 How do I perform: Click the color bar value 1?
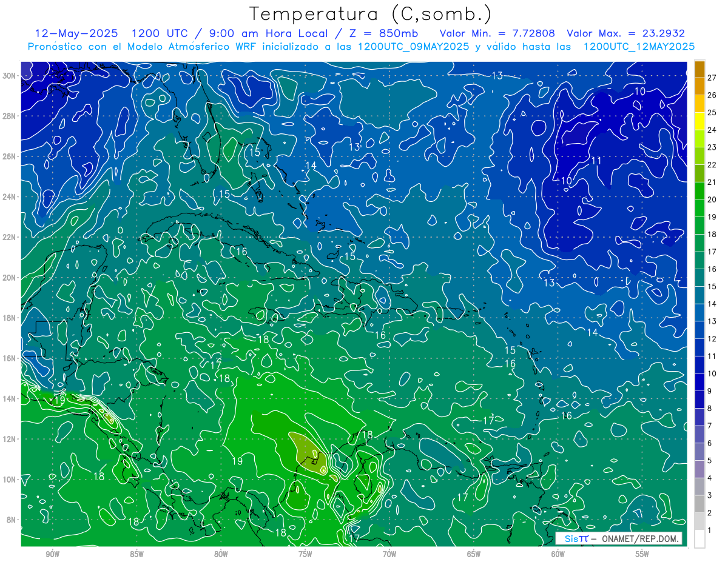click(710, 530)
